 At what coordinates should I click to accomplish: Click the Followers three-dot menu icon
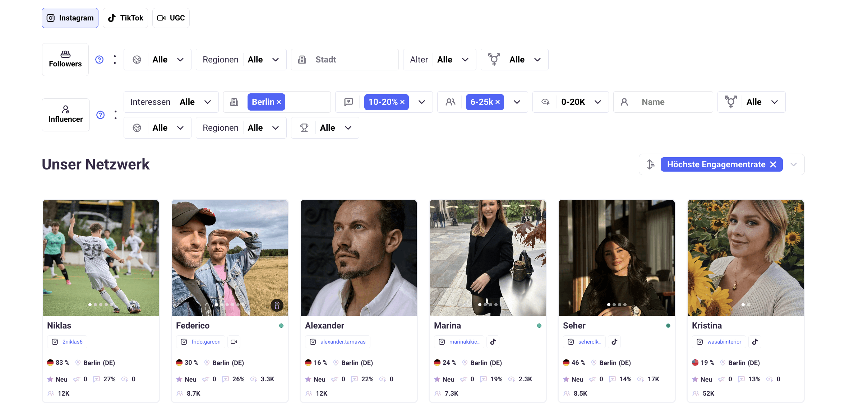115,60
